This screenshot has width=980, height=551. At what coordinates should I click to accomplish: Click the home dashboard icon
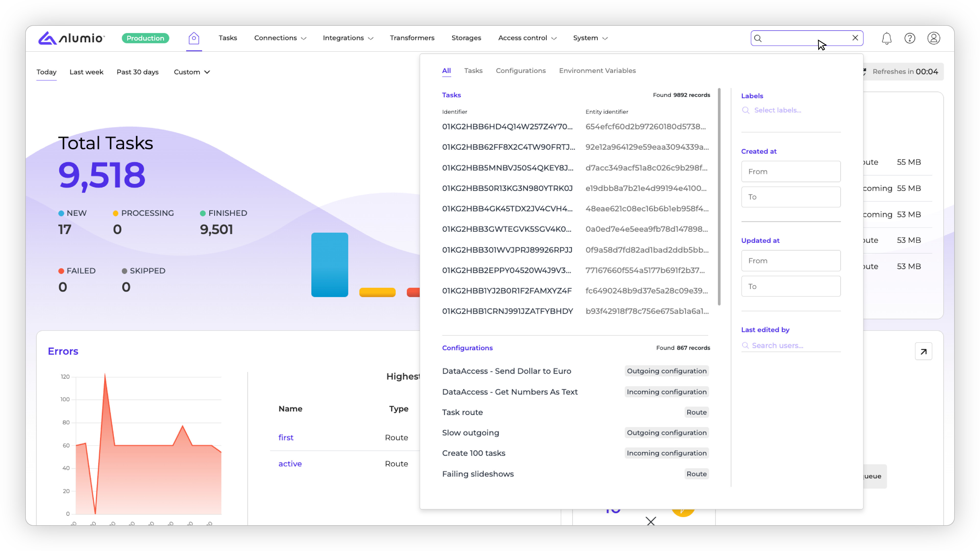tap(194, 38)
